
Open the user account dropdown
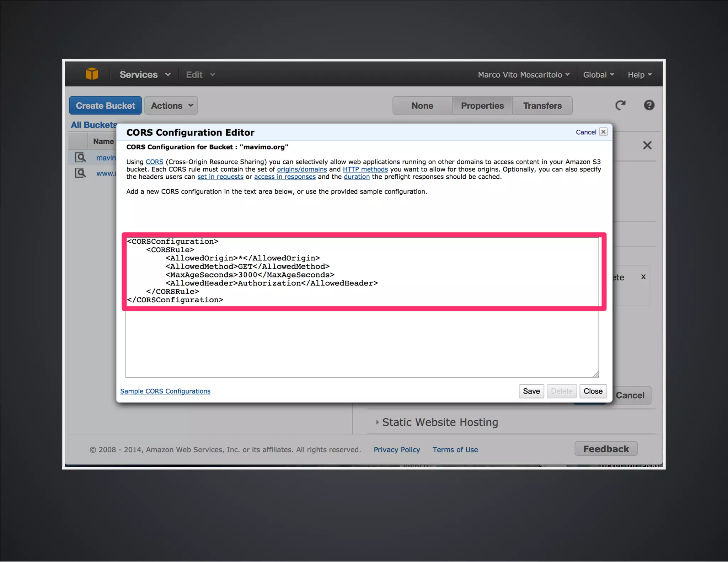(523, 75)
